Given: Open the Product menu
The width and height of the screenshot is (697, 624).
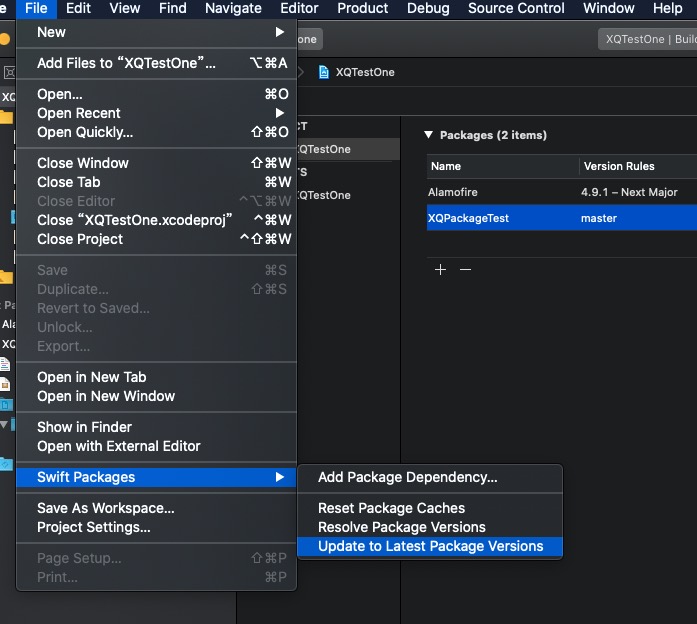Looking at the screenshot, I should (x=362, y=8).
